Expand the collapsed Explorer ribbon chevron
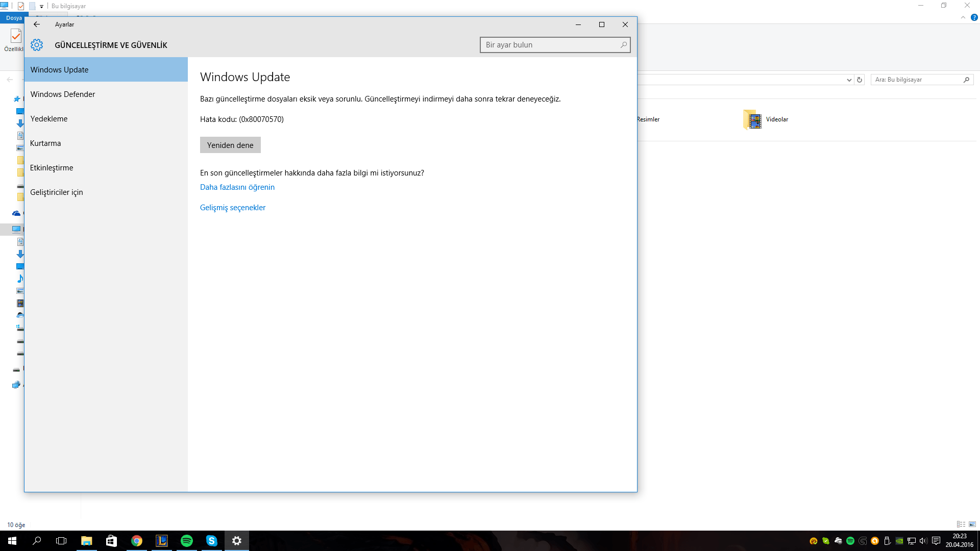The width and height of the screenshot is (980, 551). pos(963,17)
